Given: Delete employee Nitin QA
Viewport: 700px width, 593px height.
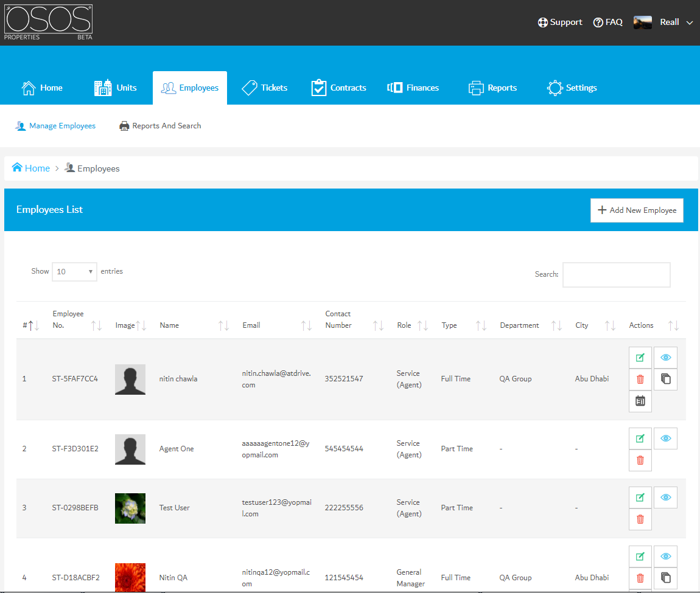Looking at the screenshot, I should [640, 578].
